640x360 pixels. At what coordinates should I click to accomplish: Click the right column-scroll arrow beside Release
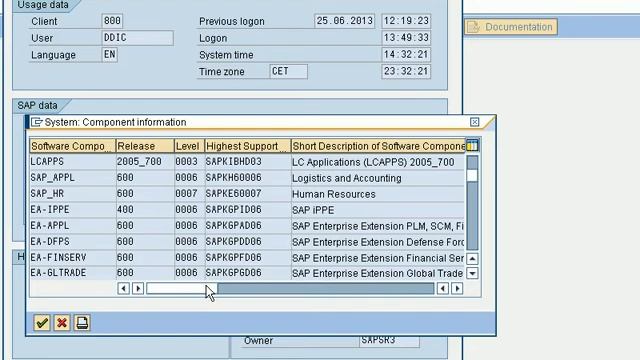tap(138, 289)
